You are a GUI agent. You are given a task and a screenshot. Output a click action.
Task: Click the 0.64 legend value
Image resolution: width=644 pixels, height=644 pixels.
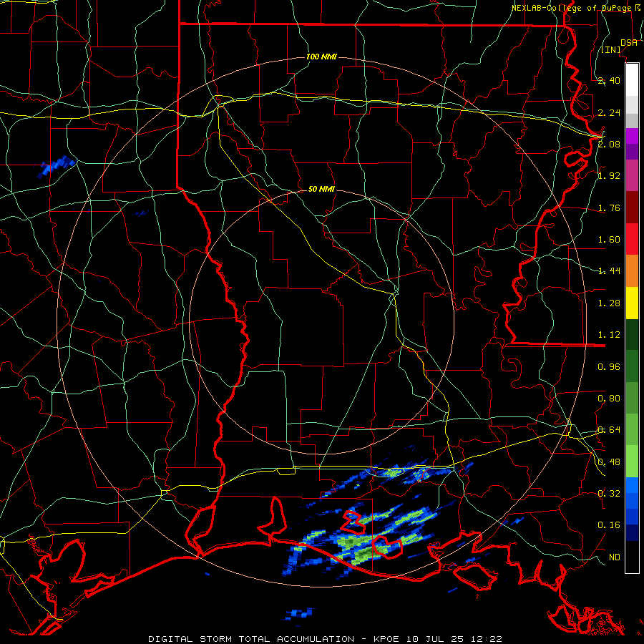point(609,430)
